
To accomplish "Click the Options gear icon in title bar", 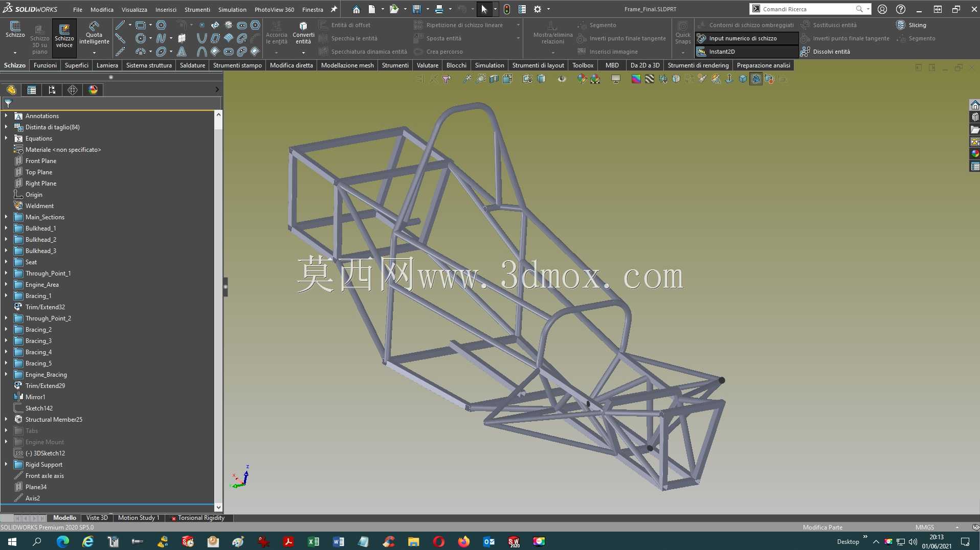I will [x=538, y=9].
